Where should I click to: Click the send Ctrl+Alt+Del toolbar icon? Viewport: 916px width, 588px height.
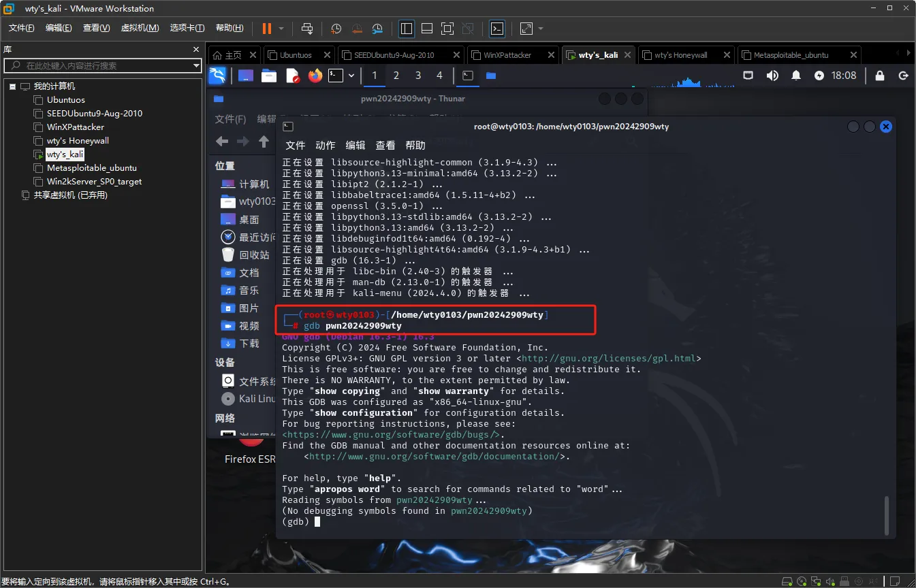click(x=307, y=29)
